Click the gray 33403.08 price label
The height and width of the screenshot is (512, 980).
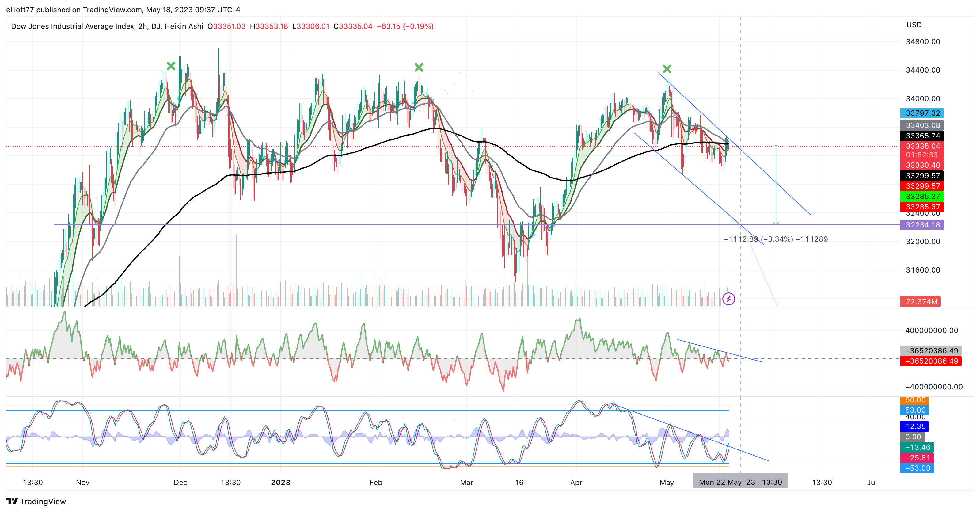(921, 125)
